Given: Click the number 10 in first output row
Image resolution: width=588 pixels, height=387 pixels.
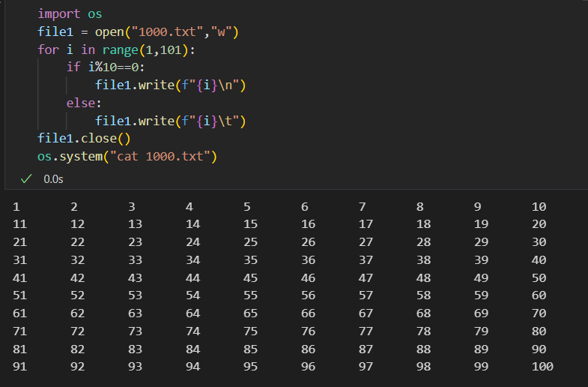Looking at the screenshot, I should pos(539,207).
